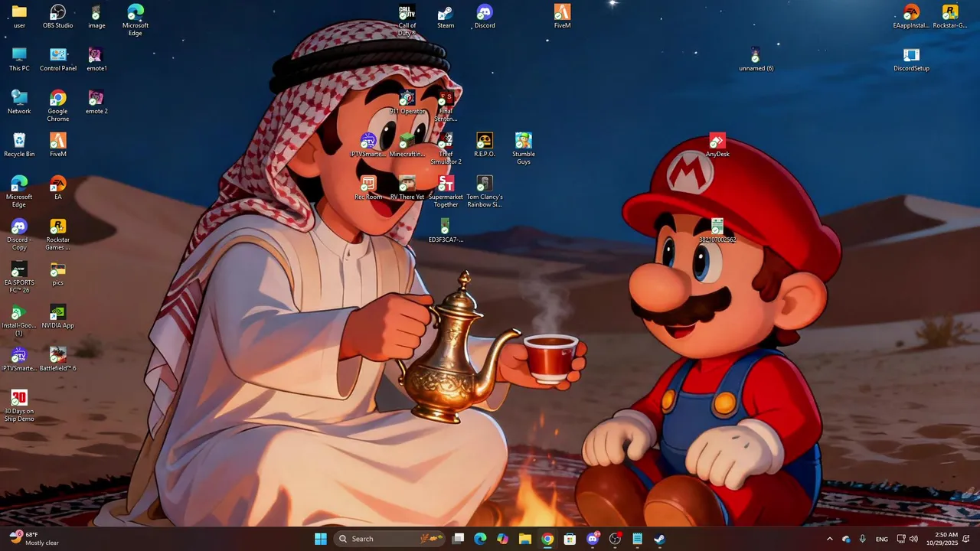Switch to Steam in the taskbar

pos(659,539)
